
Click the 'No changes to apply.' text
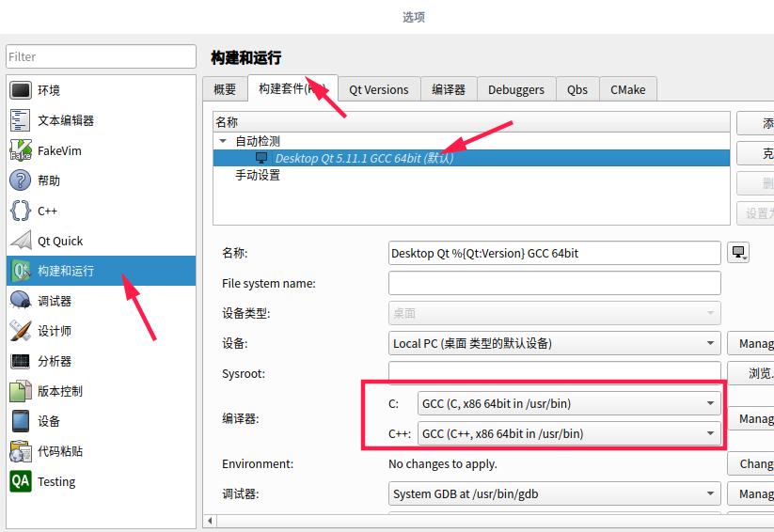(443, 464)
